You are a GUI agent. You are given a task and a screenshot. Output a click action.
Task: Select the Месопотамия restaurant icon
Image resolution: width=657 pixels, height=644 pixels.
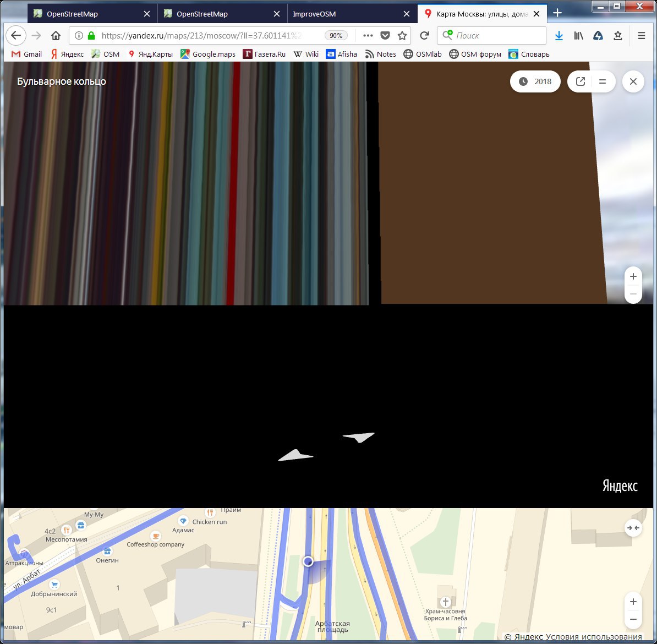coord(66,530)
